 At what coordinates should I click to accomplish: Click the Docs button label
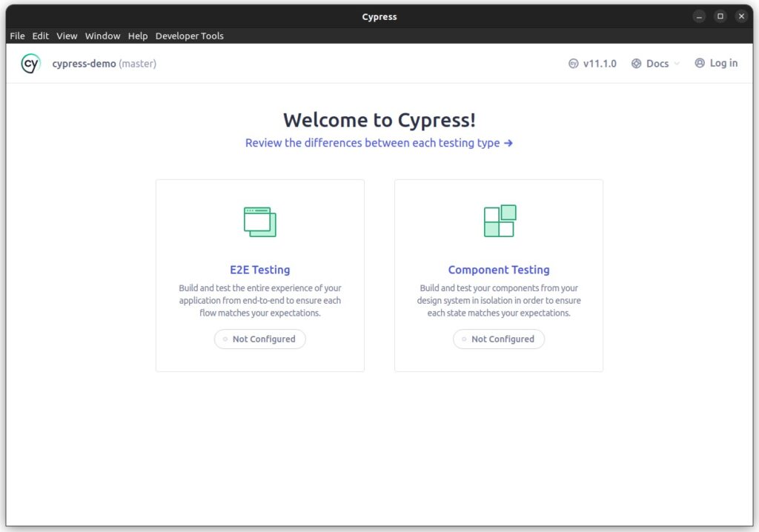657,64
